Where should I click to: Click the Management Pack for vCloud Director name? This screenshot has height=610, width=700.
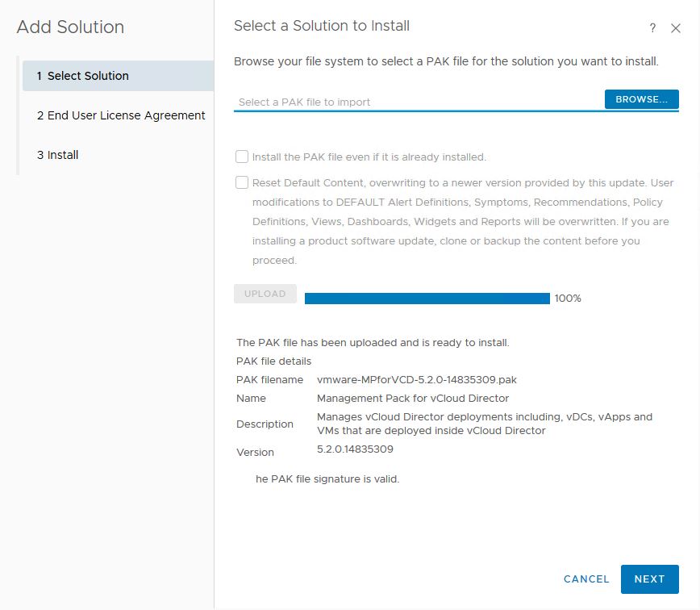[413, 398]
